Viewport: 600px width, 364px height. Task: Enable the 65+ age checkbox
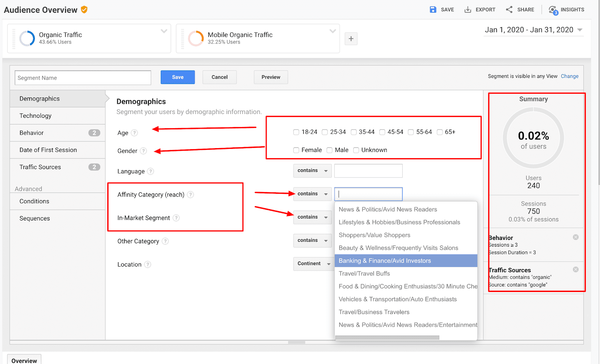[x=439, y=132]
